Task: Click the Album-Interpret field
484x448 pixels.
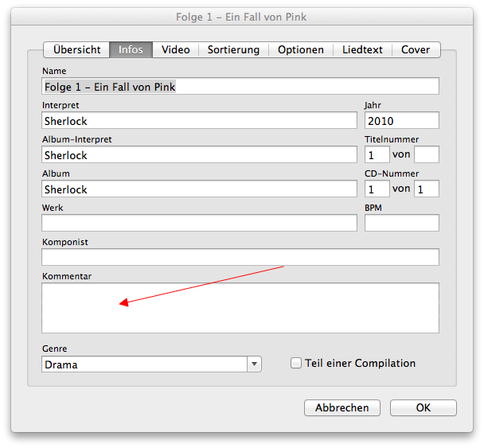Action: [199, 155]
